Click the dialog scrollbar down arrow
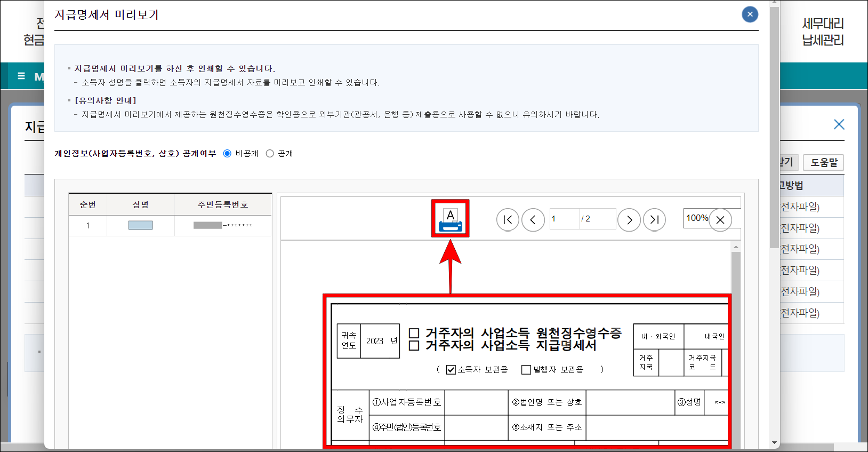This screenshot has height=452, width=868. (x=775, y=443)
